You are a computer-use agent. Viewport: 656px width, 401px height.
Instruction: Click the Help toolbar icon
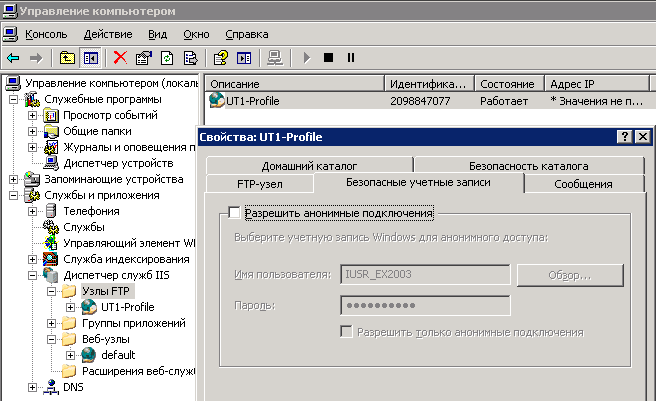[x=220, y=58]
